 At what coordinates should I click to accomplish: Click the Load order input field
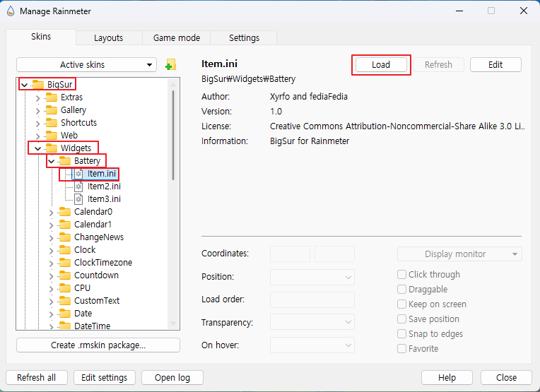coord(312,299)
